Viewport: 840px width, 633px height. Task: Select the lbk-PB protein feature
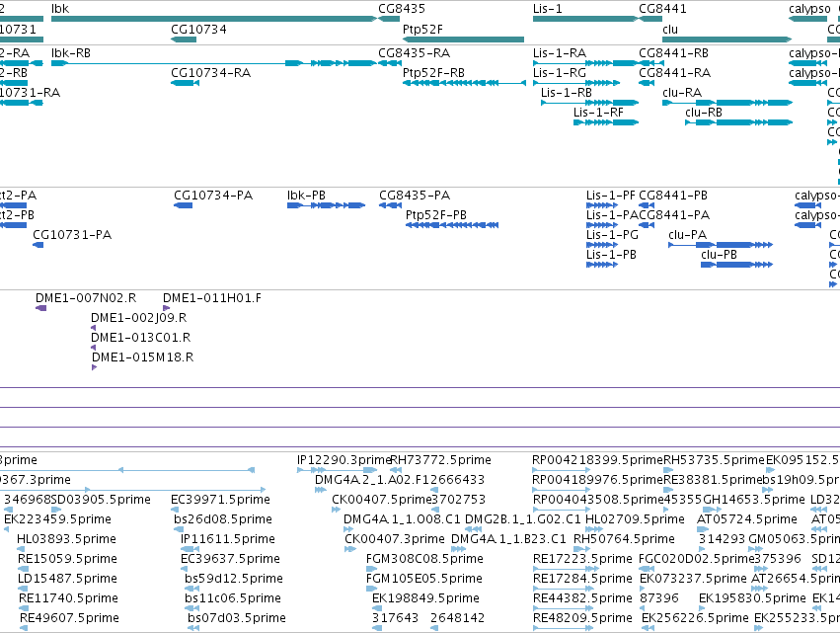coord(327,205)
